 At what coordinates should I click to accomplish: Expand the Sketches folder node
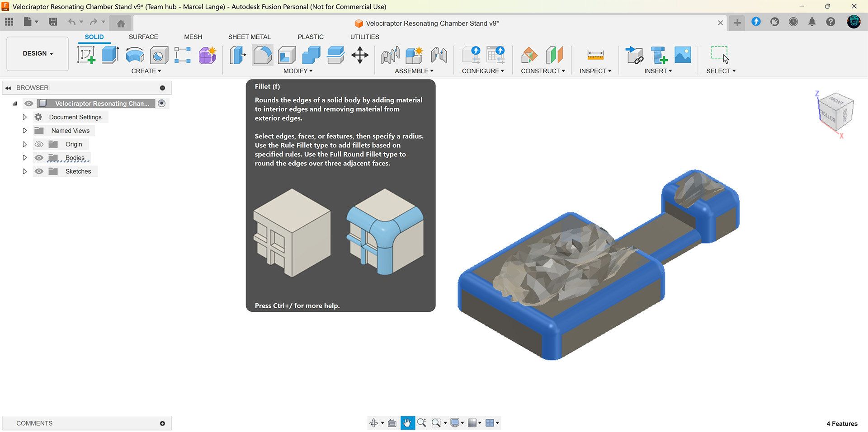tap(24, 171)
